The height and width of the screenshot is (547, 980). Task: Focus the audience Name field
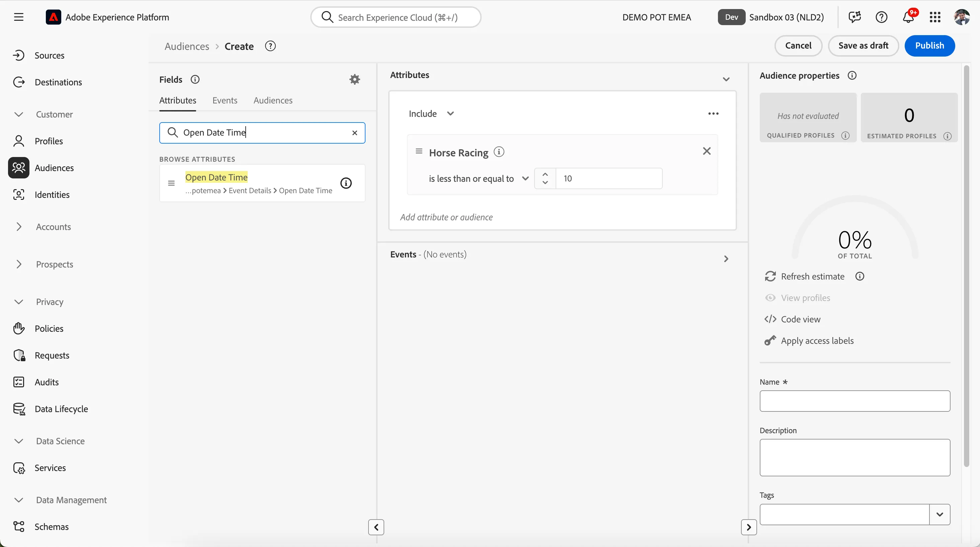pos(854,401)
